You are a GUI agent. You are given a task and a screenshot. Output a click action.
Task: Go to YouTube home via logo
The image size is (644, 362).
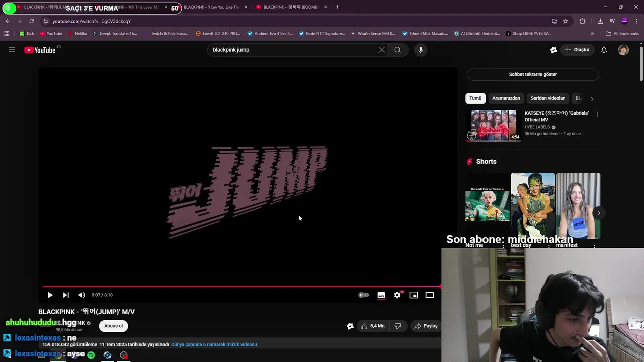tap(40, 50)
